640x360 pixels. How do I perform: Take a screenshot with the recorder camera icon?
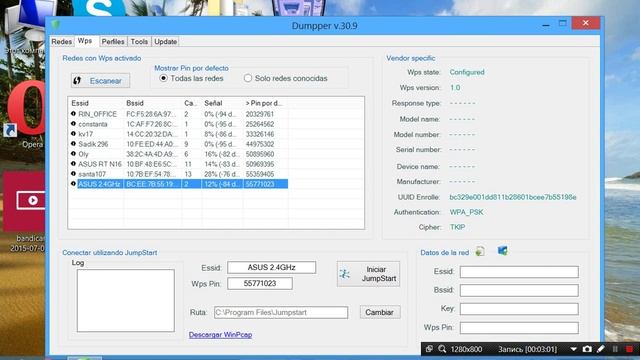[587, 349]
